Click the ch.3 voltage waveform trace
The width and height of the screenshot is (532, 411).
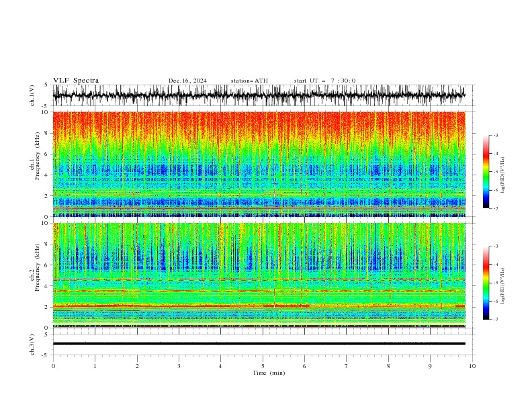(259, 344)
